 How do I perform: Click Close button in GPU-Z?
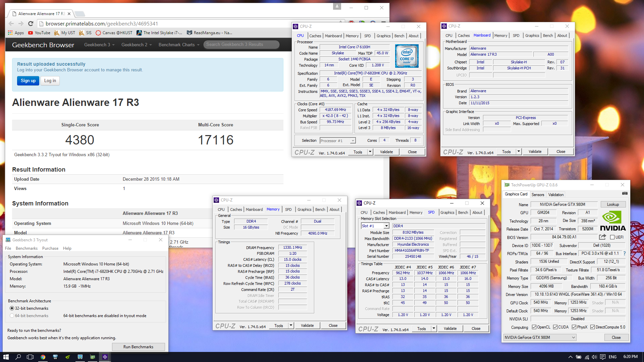coord(616,338)
